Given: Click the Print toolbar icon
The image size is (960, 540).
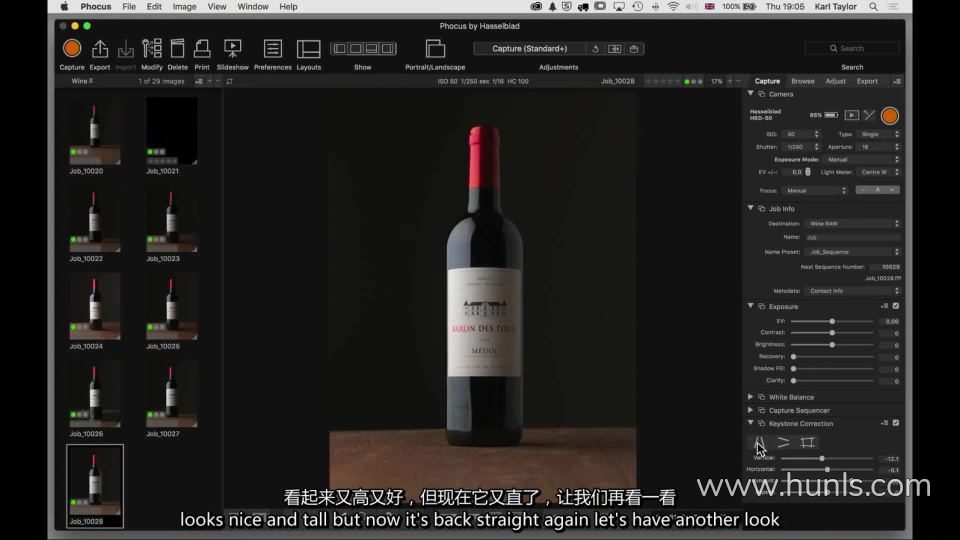Looking at the screenshot, I should (202, 48).
